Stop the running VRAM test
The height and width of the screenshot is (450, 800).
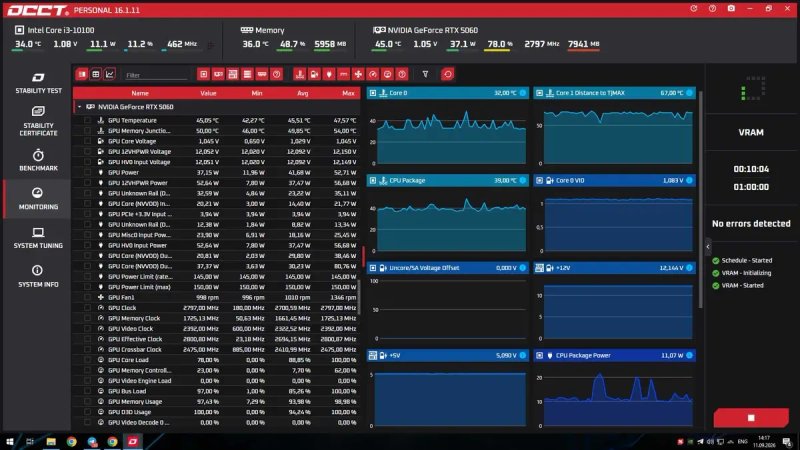pos(751,418)
